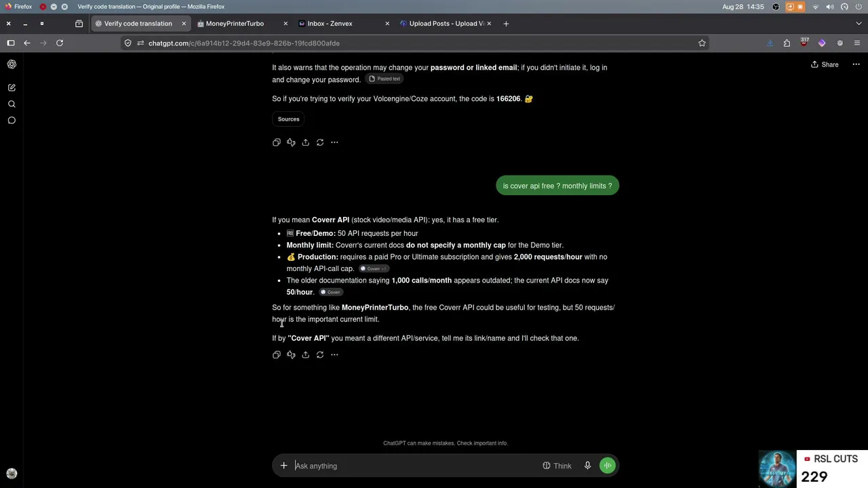Bookmark this page with the star
Image resolution: width=868 pixels, height=488 pixels.
702,43
